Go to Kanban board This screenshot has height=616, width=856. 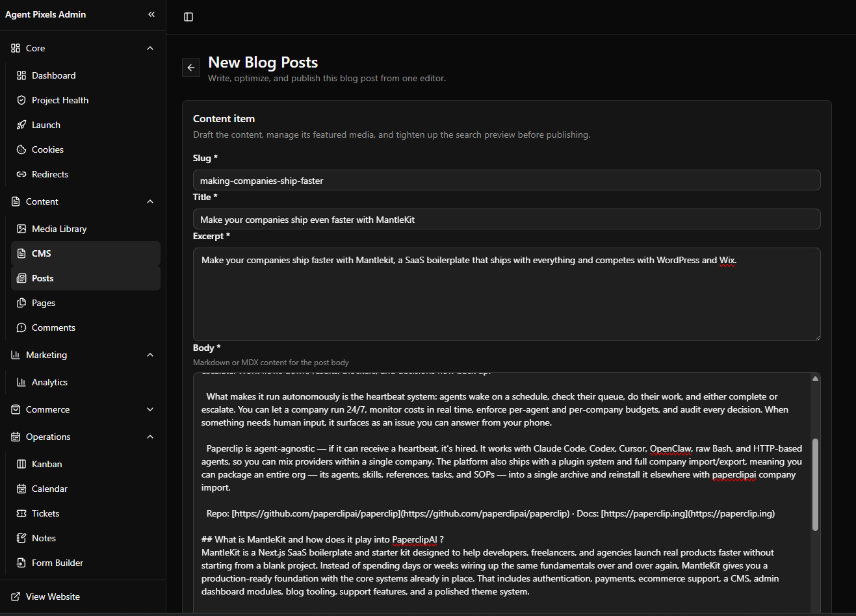[86, 464]
